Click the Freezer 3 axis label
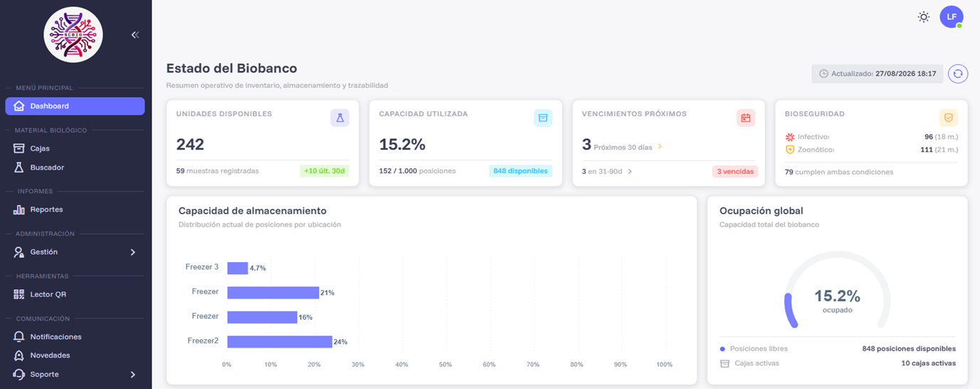The height and width of the screenshot is (389, 980). pyautogui.click(x=202, y=267)
